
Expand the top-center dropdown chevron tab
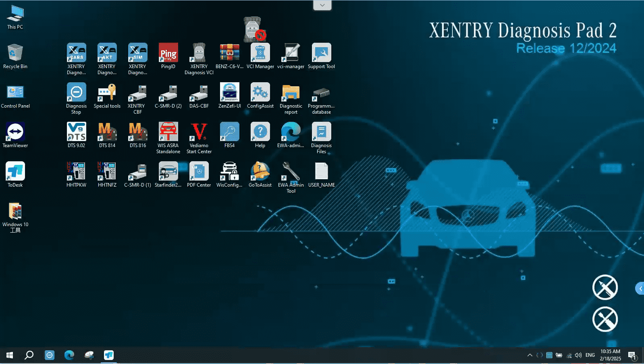point(322,5)
